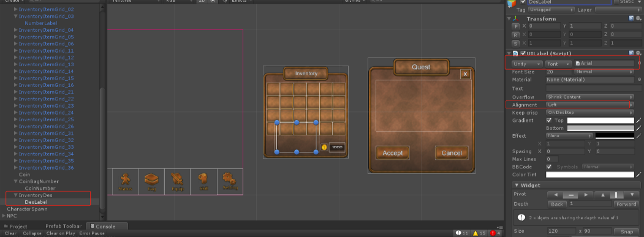Click the Cancel button in Quest window

(x=452, y=153)
